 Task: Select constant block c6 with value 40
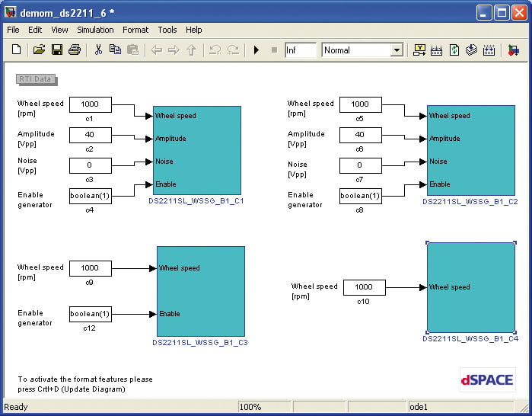pos(360,135)
